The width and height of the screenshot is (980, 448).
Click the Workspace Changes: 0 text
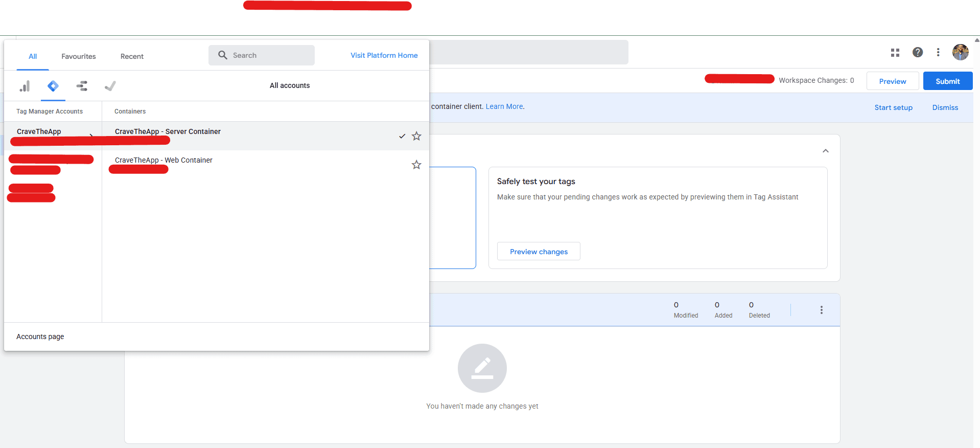[x=816, y=80]
